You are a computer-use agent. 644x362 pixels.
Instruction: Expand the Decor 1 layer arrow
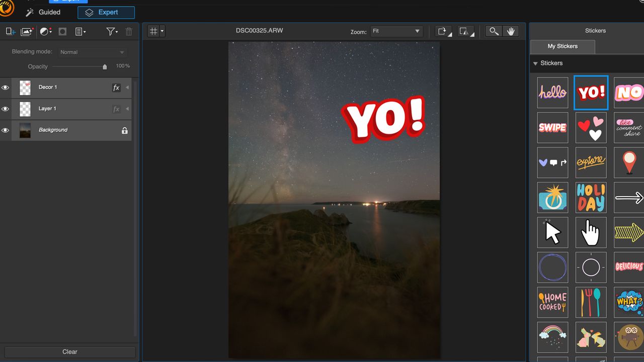[127, 87]
